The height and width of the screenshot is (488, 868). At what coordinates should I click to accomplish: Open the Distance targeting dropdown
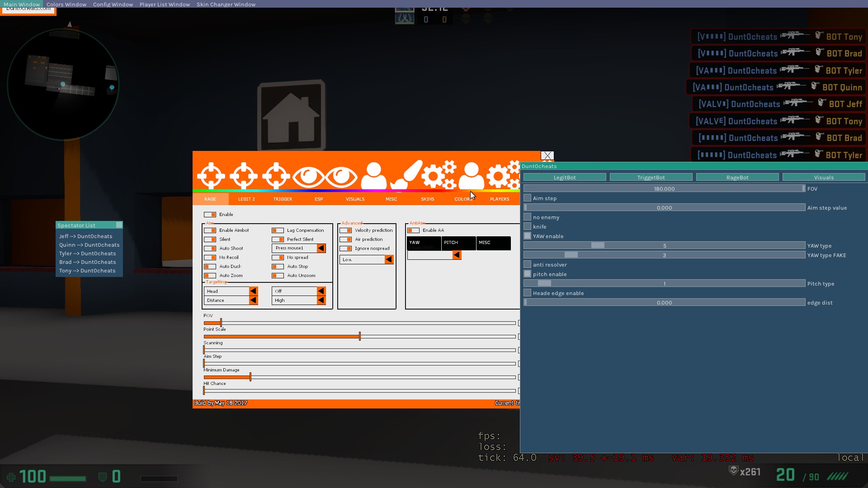click(x=231, y=300)
